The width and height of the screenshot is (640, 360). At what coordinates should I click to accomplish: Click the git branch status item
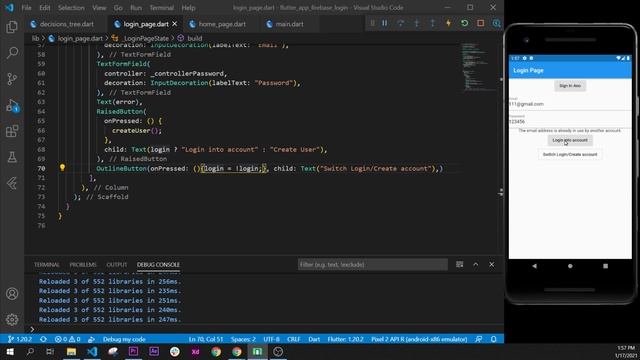click(x=20, y=339)
